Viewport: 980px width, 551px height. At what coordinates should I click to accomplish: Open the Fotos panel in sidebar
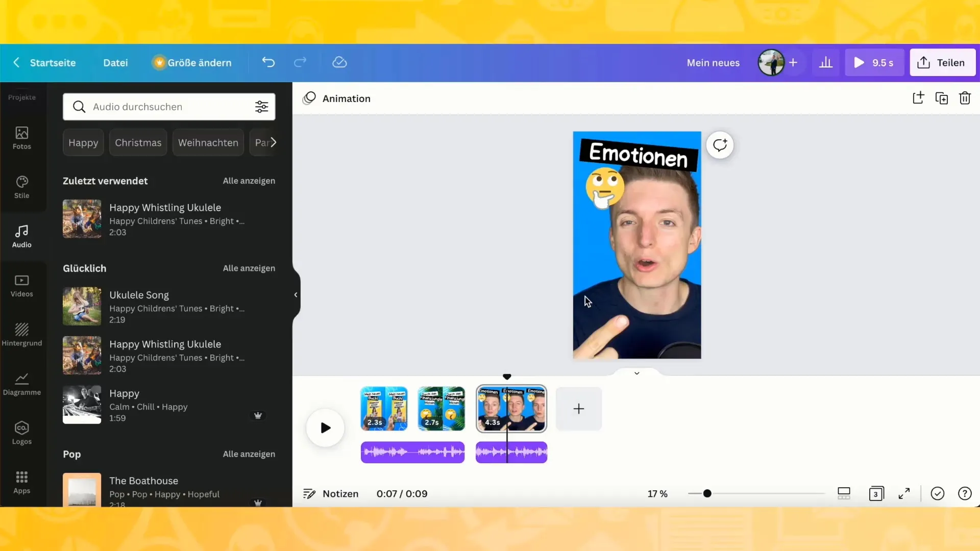coord(21,137)
